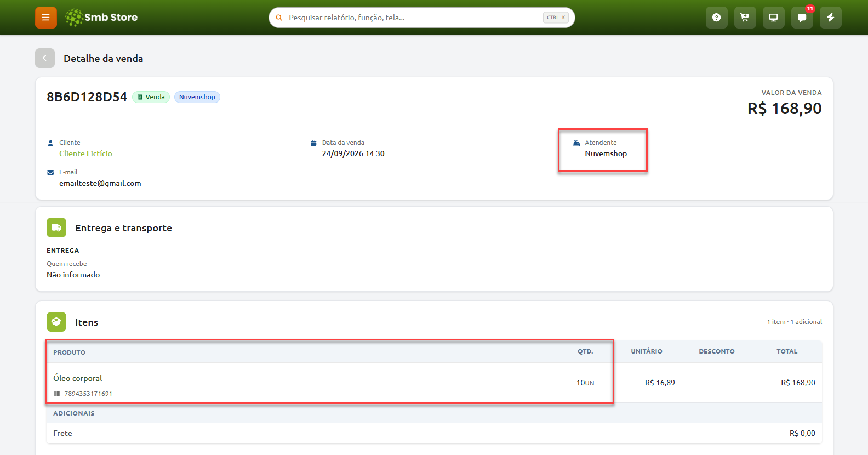Click the envelope icon beside E-mail
868x455 pixels.
pos(50,173)
